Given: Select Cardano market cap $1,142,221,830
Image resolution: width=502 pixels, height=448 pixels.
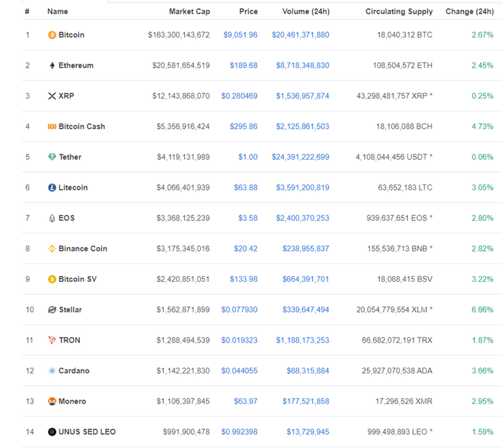Looking at the screenshot, I should pyautogui.click(x=183, y=371).
